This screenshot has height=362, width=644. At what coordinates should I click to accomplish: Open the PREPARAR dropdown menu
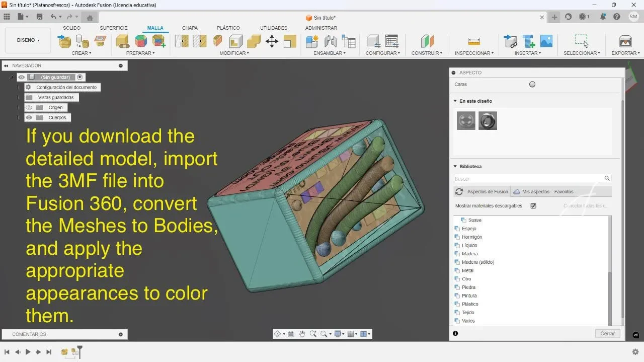(140, 53)
